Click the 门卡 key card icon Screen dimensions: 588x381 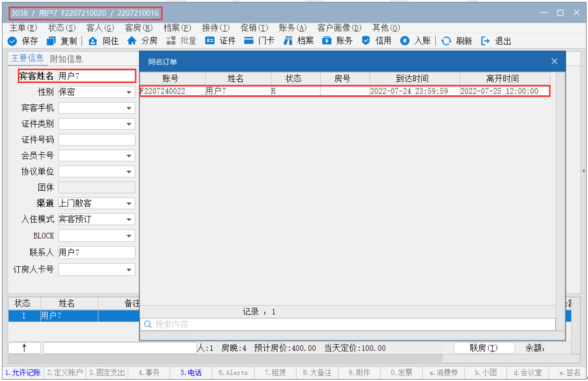(x=248, y=41)
